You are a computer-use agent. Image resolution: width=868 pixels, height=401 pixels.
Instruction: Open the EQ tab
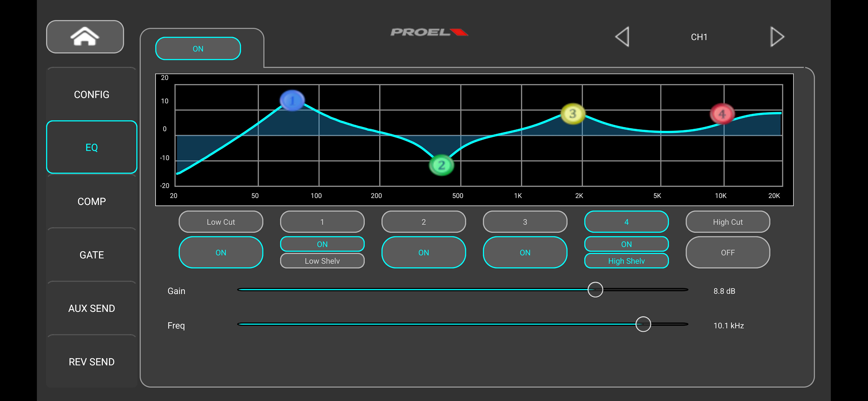coord(92,147)
